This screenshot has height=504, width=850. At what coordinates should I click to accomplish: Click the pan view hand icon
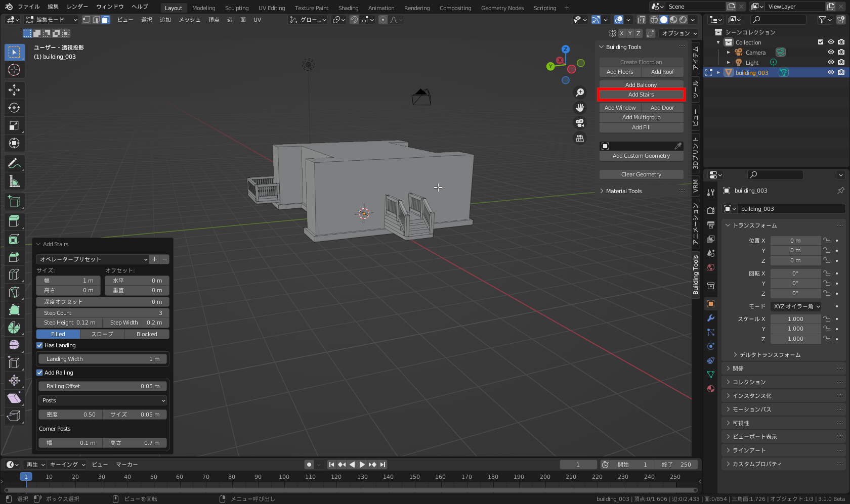[580, 108]
